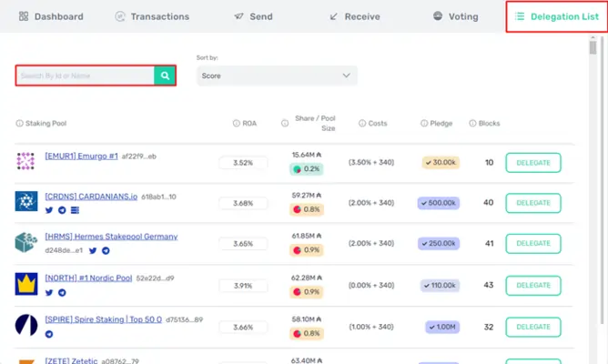The height and width of the screenshot is (364, 608).
Task: Click the Nordic Pool 0.9% share badge
Action: click(307, 292)
